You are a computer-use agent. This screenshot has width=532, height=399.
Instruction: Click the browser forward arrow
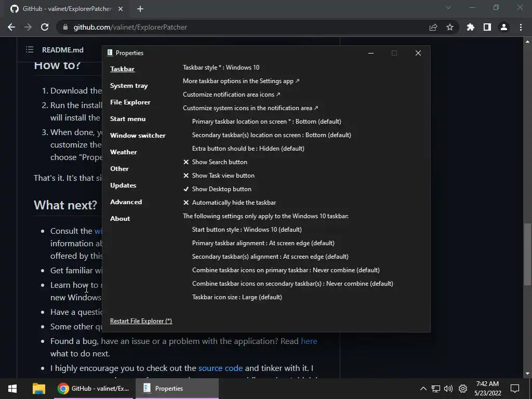click(x=28, y=27)
